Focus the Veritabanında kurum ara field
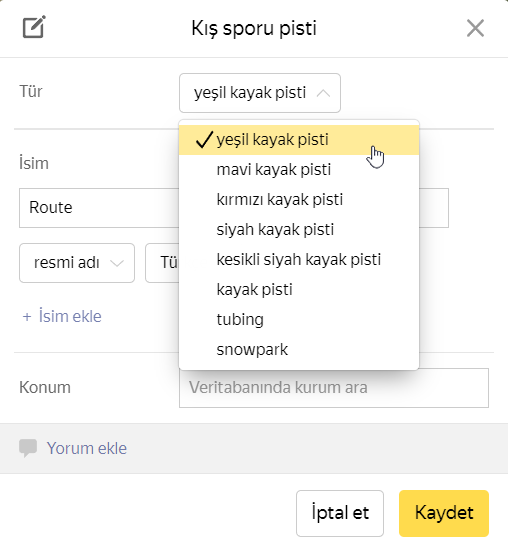Image resolution: width=508 pixels, height=550 pixels. [x=334, y=388]
